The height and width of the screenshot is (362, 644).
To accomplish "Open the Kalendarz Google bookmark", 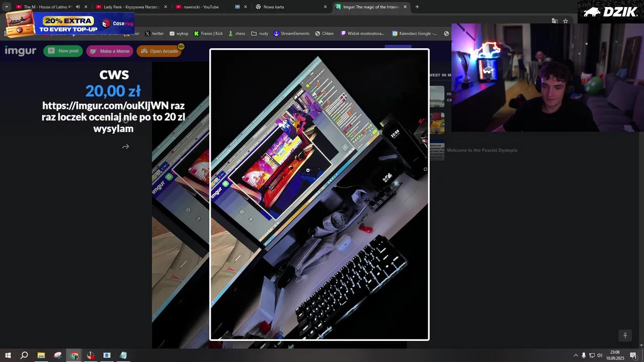I will (414, 34).
